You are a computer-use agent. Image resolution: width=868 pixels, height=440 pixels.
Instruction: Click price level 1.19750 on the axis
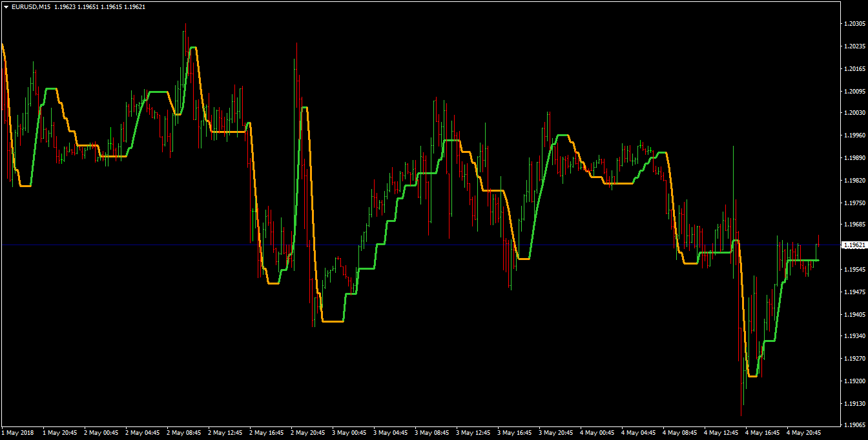[854, 202]
